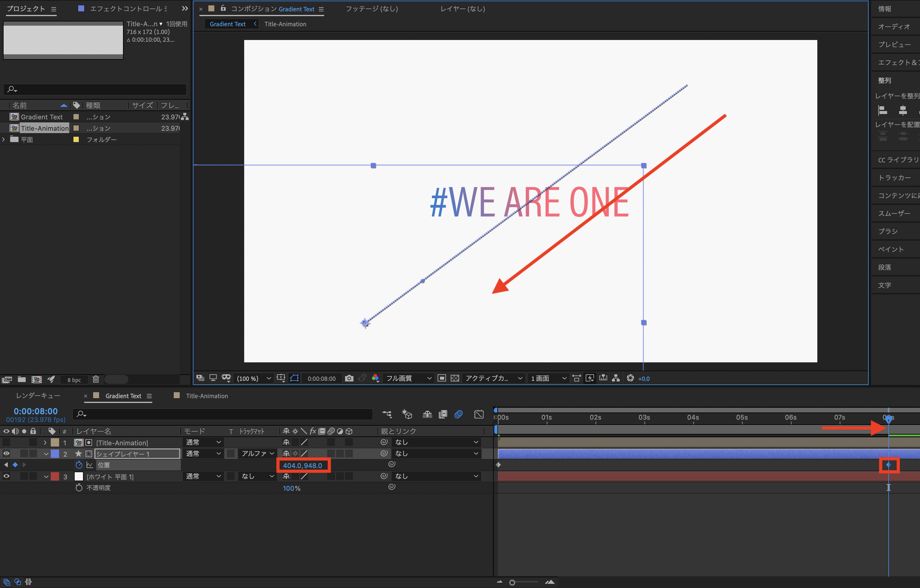Screen dimensions: 920x588
Task: Switch to the Title-Animation timeline tab
Action: click(207, 396)
